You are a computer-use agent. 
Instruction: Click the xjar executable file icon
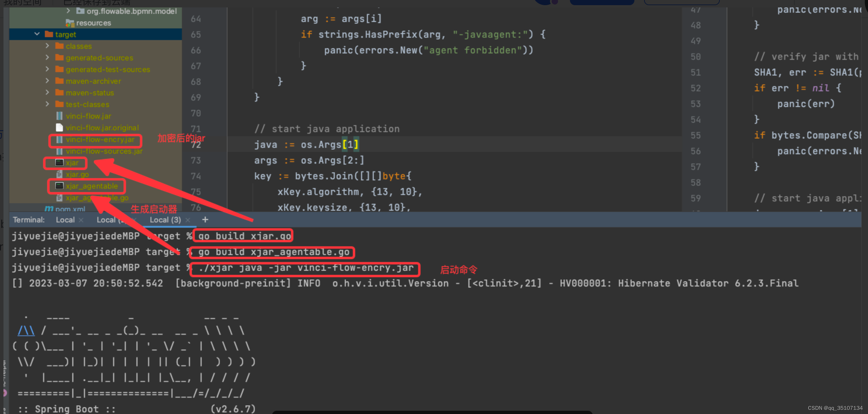click(x=59, y=163)
